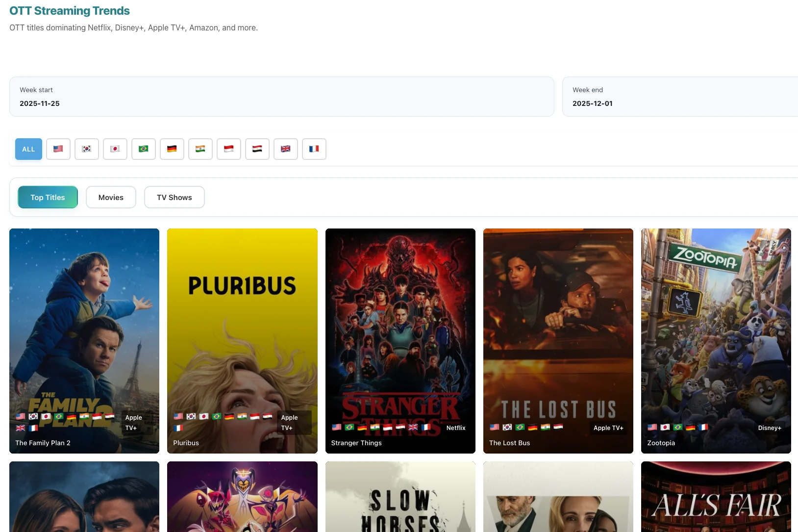Open the Week start date field

pyautogui.click(x=281, y=97)
